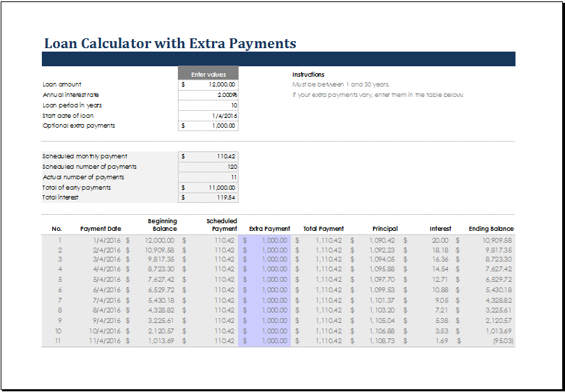Select principal value 1,094.05

pos(382,259)
